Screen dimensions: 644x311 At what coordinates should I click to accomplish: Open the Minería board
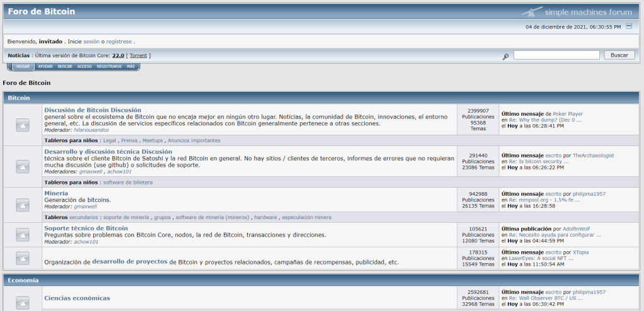pos(56,193)
